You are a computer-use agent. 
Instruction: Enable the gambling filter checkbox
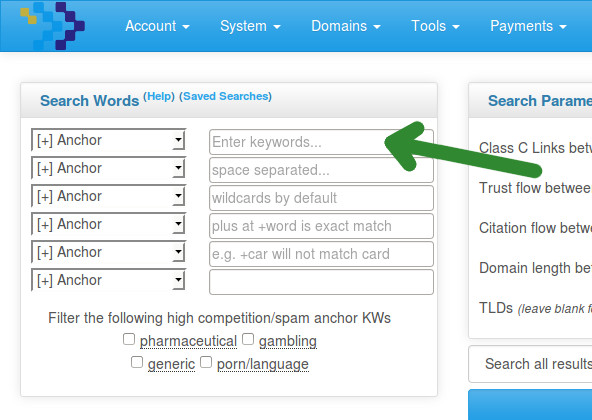[x=248, y=339]
